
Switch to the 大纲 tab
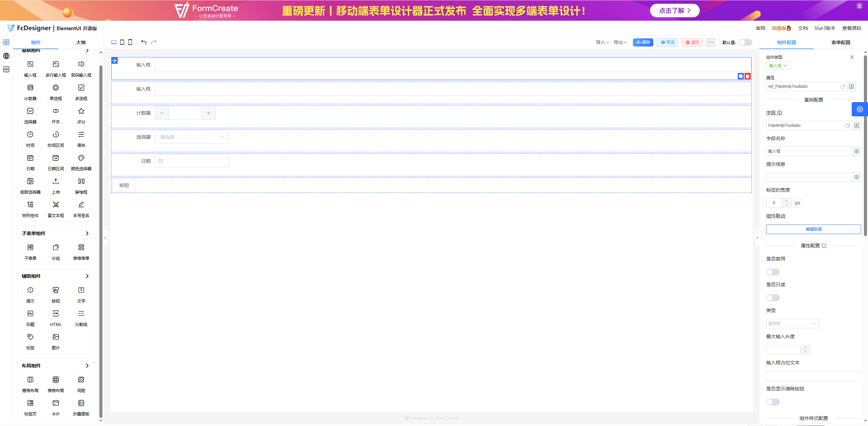81,42
